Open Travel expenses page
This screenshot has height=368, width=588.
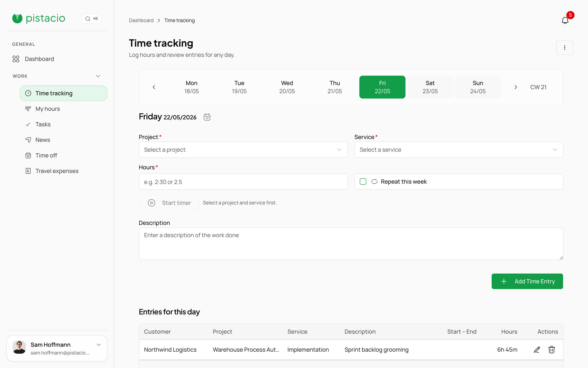63,171
